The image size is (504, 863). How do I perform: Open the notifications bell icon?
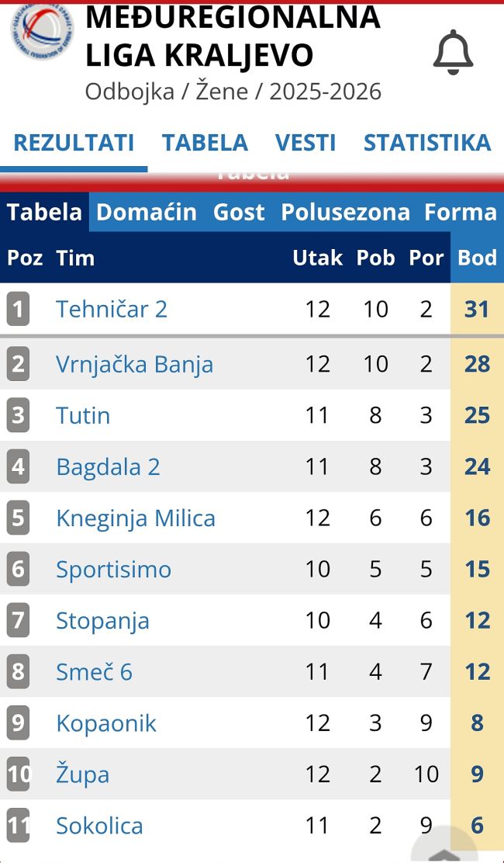point(453,52)
